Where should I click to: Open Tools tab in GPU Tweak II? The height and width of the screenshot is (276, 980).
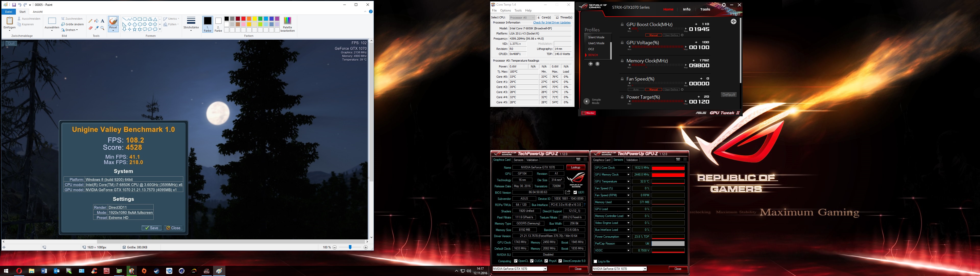(x=705, y=9)
